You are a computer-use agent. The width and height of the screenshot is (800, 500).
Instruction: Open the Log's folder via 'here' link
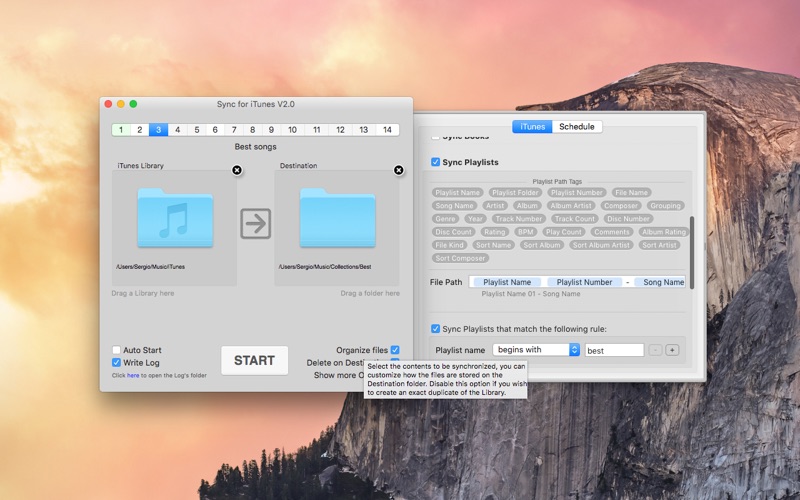(133, 376)
